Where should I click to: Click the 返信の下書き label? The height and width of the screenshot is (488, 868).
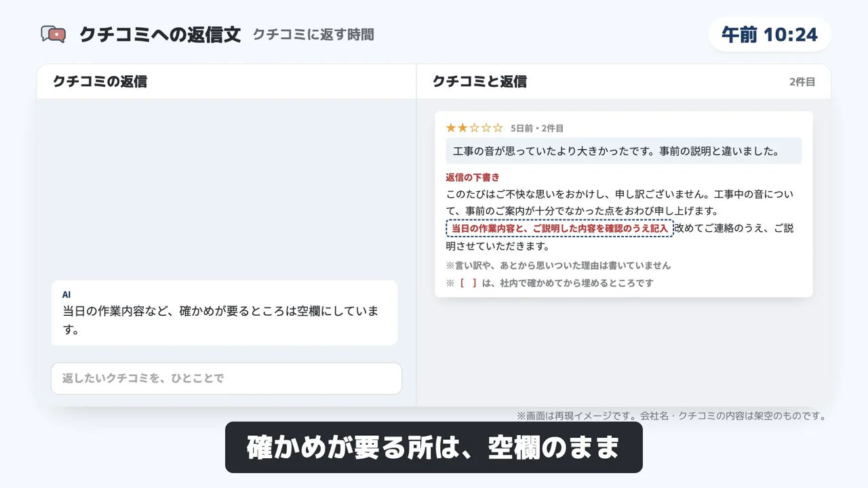[473, 178]
